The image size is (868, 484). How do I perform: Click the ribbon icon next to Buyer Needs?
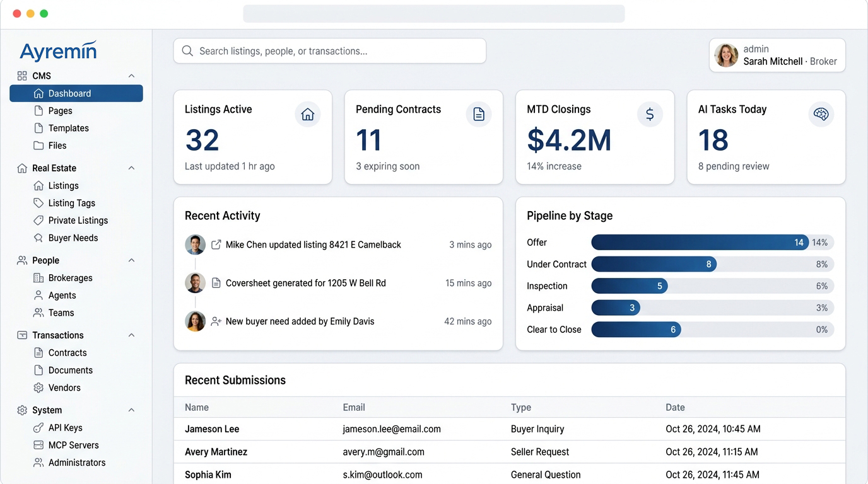pos(38,238)
